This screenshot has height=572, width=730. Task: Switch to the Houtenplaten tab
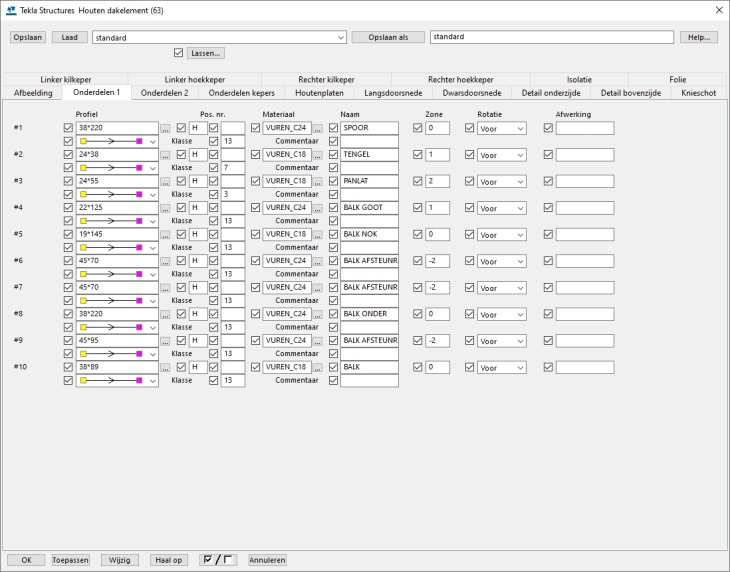pos(319,93)
